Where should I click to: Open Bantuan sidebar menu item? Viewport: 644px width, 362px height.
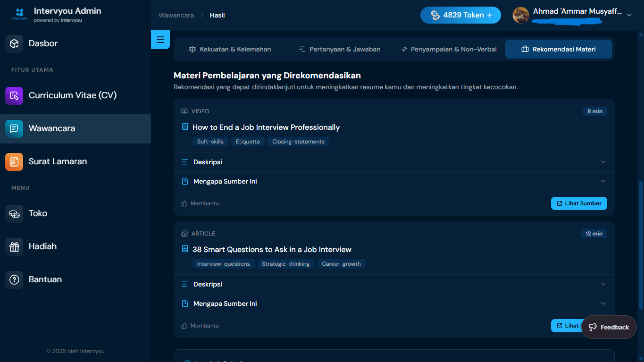pyautogui.click(x=75, y=279)
